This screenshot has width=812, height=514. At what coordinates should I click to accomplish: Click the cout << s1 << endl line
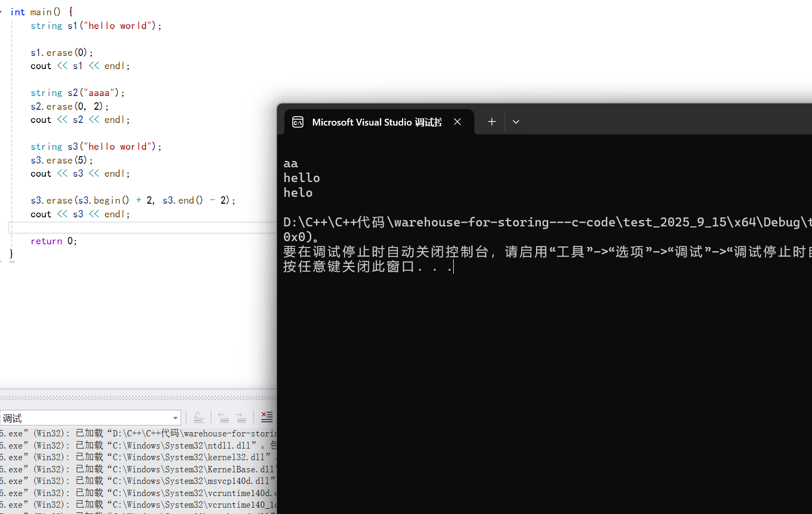point(80,66)
